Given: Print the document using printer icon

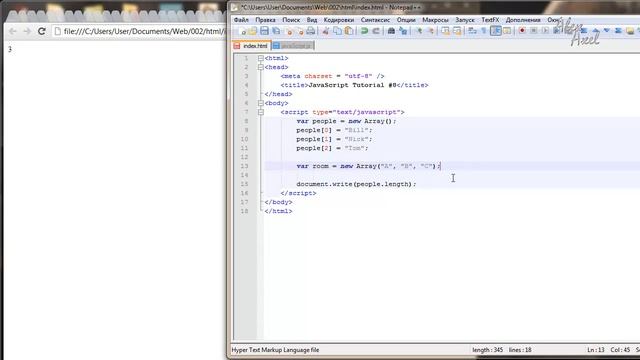Looking at the screenshot, I should (x=311, y=31).
